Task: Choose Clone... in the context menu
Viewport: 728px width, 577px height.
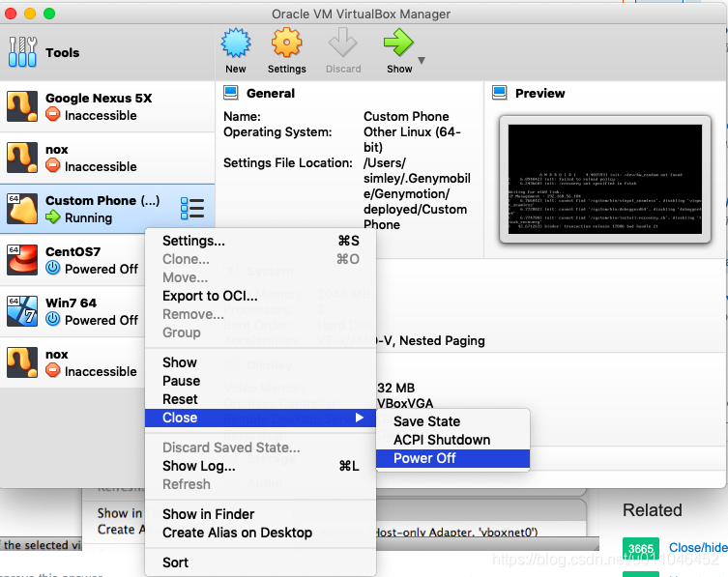Action: (x=260, y=259)
